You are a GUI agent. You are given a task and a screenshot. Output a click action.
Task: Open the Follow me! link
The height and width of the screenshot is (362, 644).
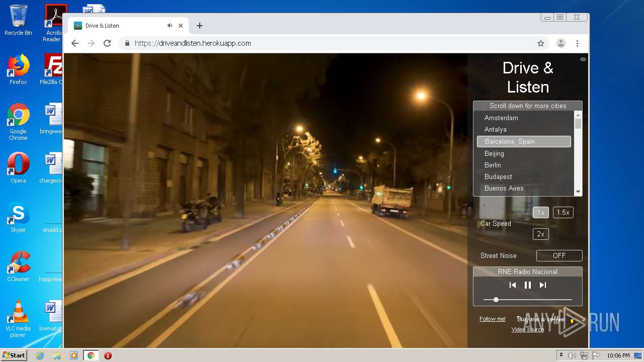point(492,319)
